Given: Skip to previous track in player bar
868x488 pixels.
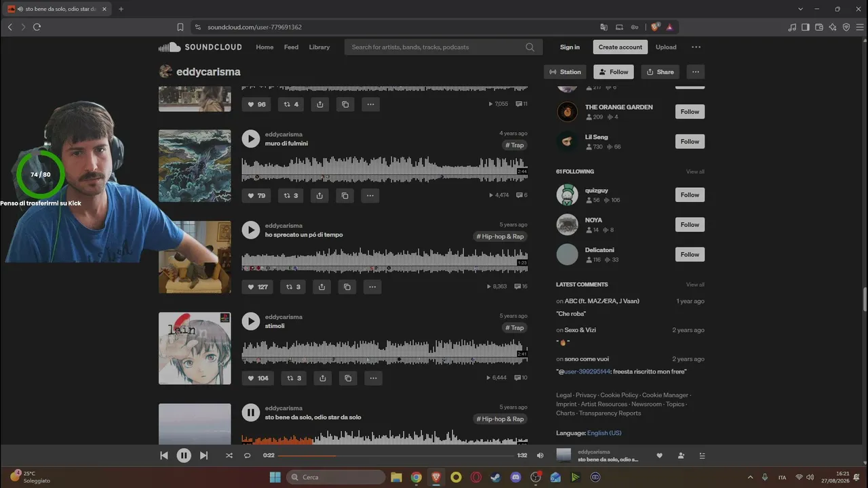Looking at the screenshot, I should 164,455.
